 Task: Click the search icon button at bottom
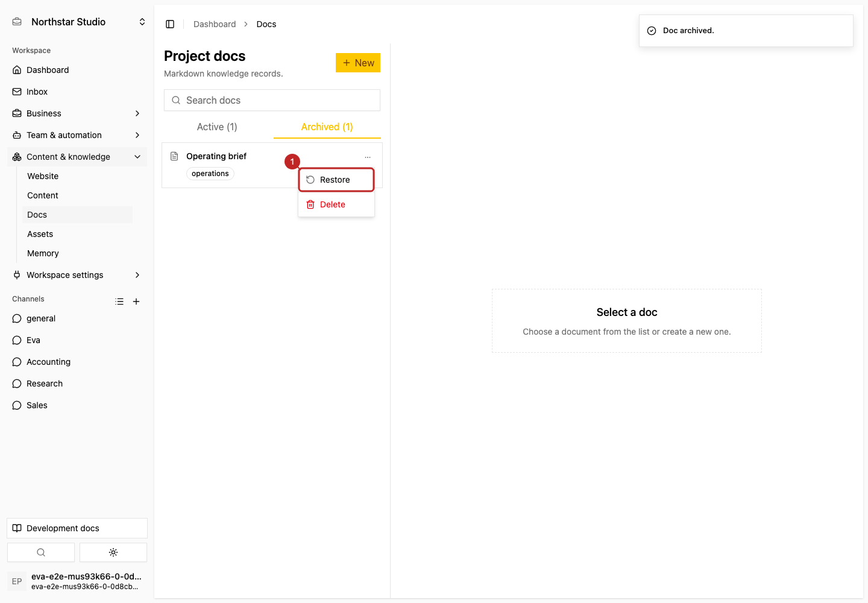pos(41,552)
